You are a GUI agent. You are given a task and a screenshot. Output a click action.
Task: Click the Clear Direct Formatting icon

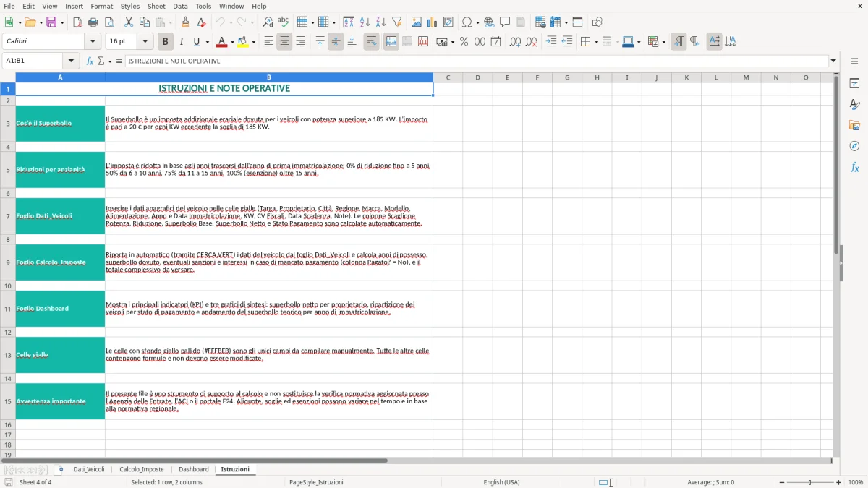(x=201, y=22)
